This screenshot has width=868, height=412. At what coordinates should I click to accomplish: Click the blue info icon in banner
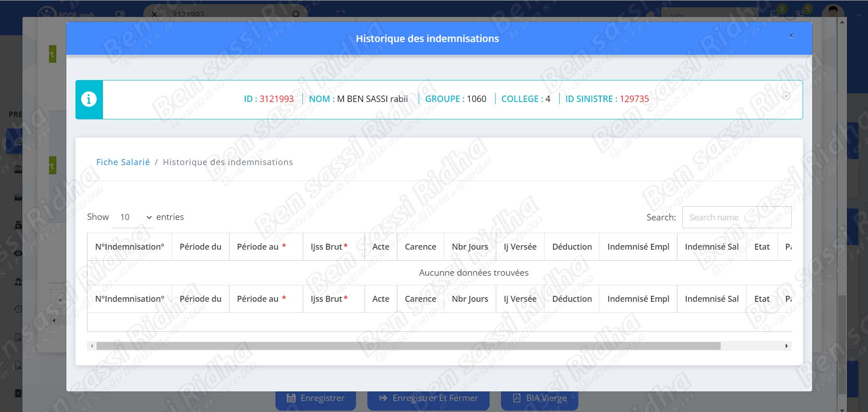click(x=89, y=99)
